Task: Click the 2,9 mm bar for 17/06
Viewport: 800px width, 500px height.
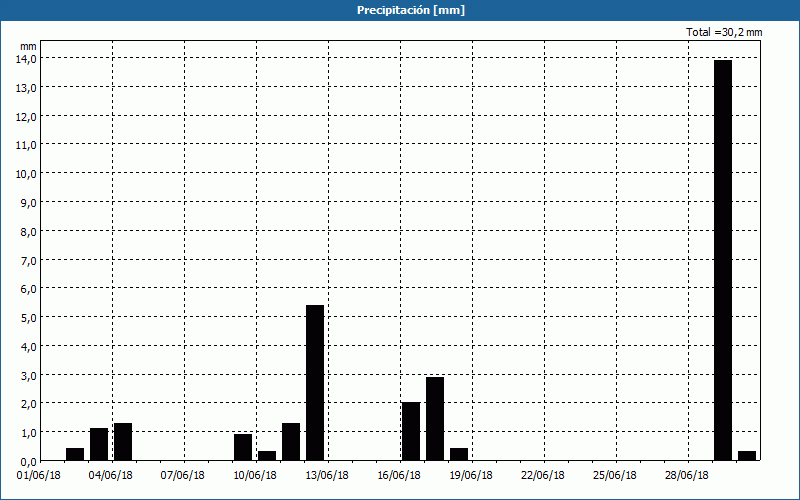Action: [x=435, y=419]
